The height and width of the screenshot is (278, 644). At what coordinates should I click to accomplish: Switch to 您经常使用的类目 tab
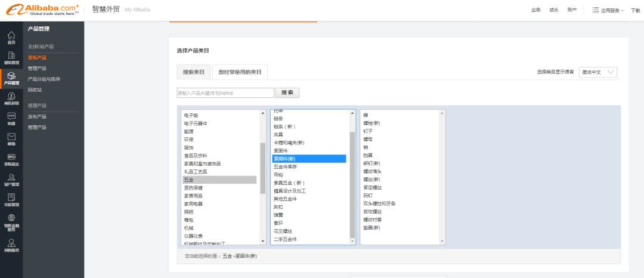pos(240,72)
